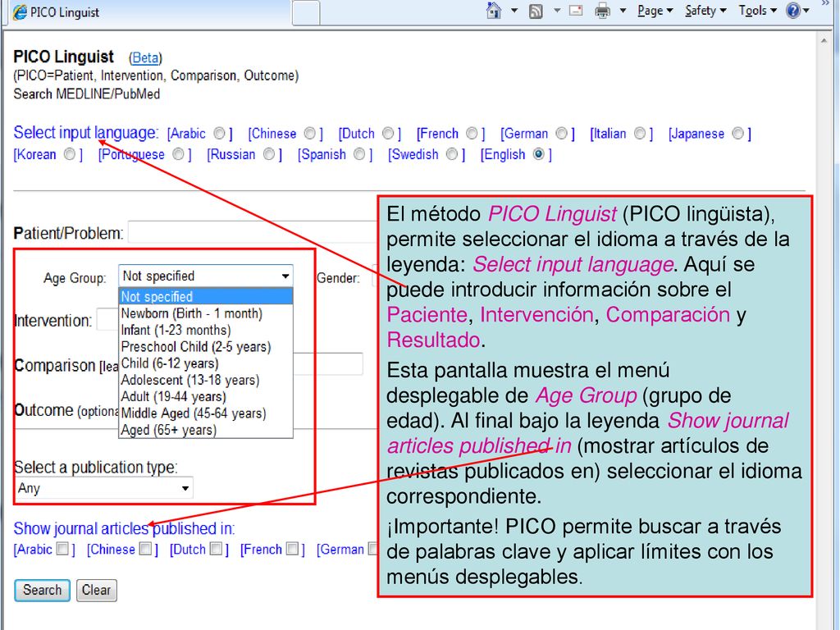Open the feeds dropdown arrow
The width and height of the screenshot is (840, 630).
tap(557, 10)
